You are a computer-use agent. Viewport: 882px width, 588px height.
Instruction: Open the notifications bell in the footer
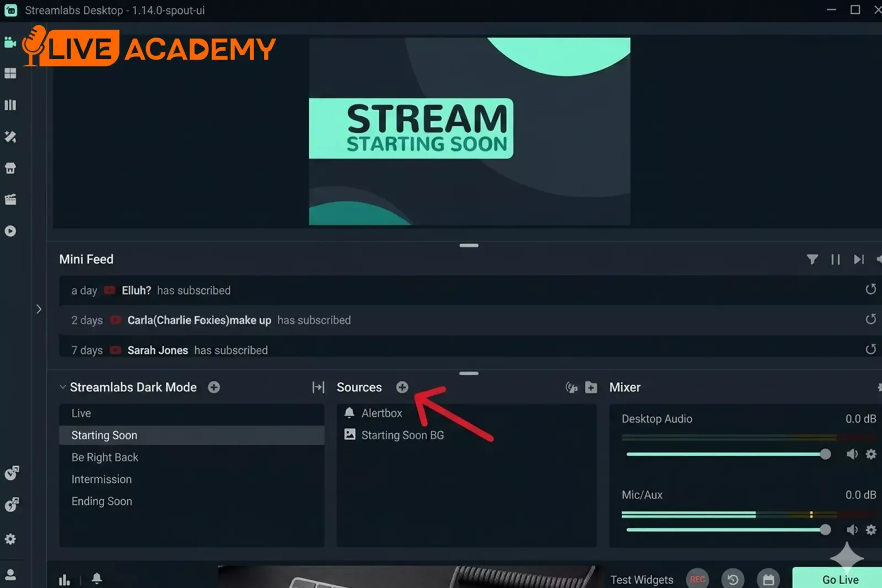point(97,579)
